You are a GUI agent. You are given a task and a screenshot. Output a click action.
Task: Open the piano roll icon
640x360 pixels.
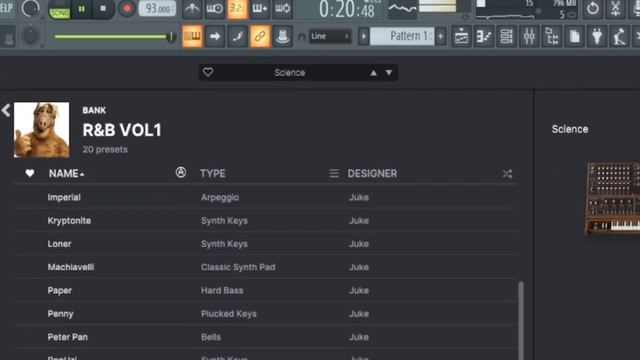(x=484, y=36)
